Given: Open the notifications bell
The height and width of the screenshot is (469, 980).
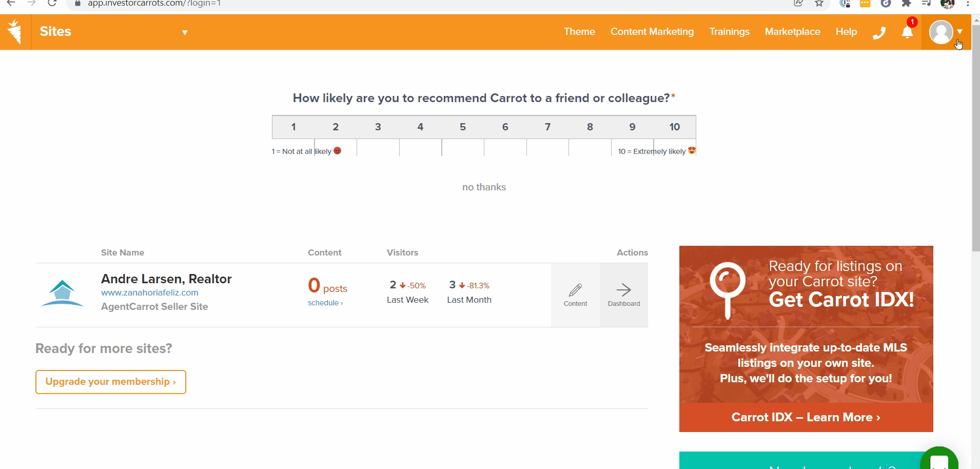Looking at the screenshot, I should pos(907,32).
